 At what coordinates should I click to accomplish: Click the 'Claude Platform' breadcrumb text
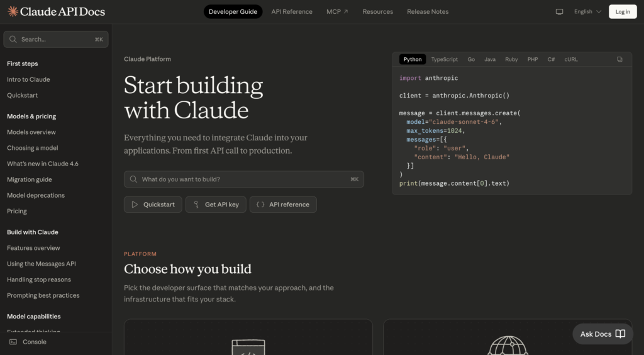pyautogui.click(x=147, y=59)
